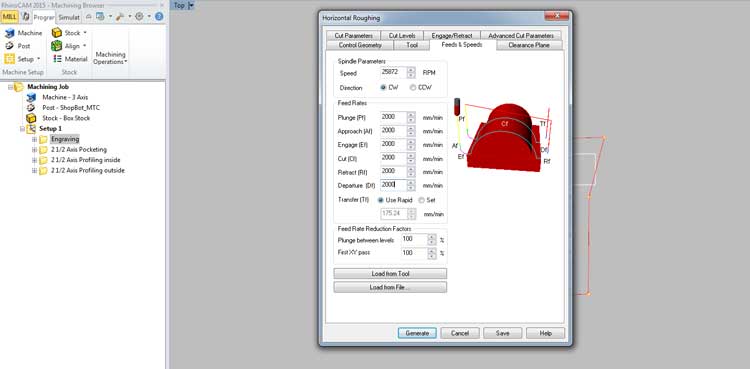
Task: Click the Plunge (Pf) feed rate field
Action: [x=393, y=117]
